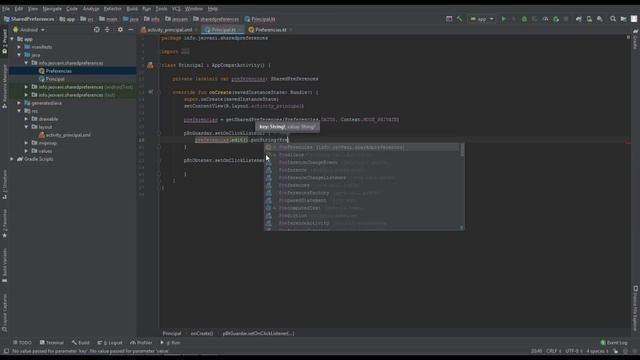Click the Sync Project with Gradle icon
The image size is (640, 360).
tap(578, 19)
